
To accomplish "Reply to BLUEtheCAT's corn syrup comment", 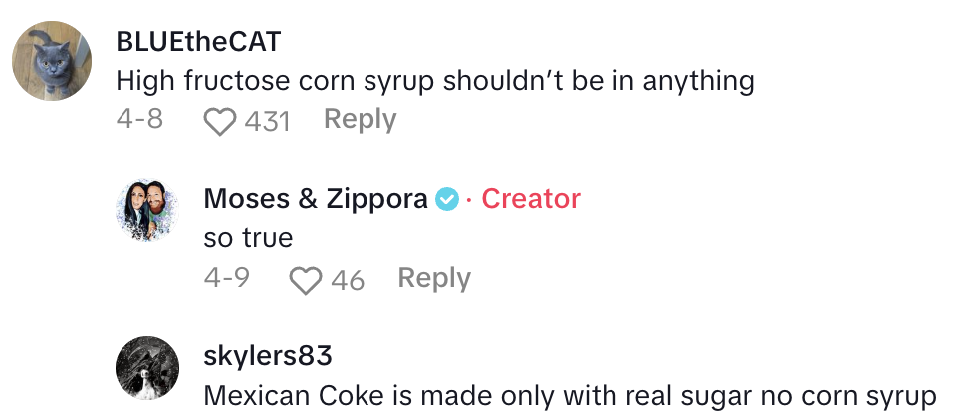I will click(x=360, y=120).
